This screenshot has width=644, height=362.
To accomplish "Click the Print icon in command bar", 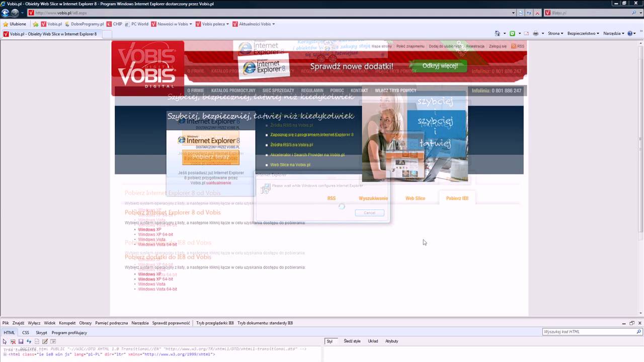I will (x=535, y=34).
